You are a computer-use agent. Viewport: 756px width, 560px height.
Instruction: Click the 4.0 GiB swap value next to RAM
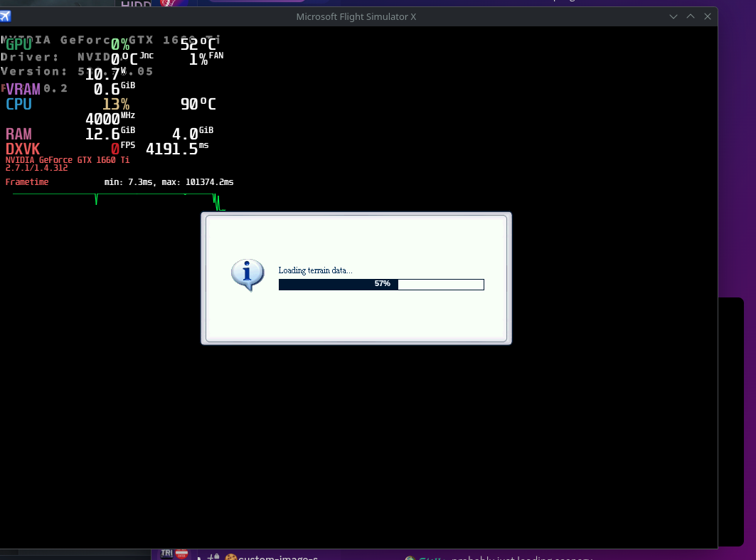[193, 134]
